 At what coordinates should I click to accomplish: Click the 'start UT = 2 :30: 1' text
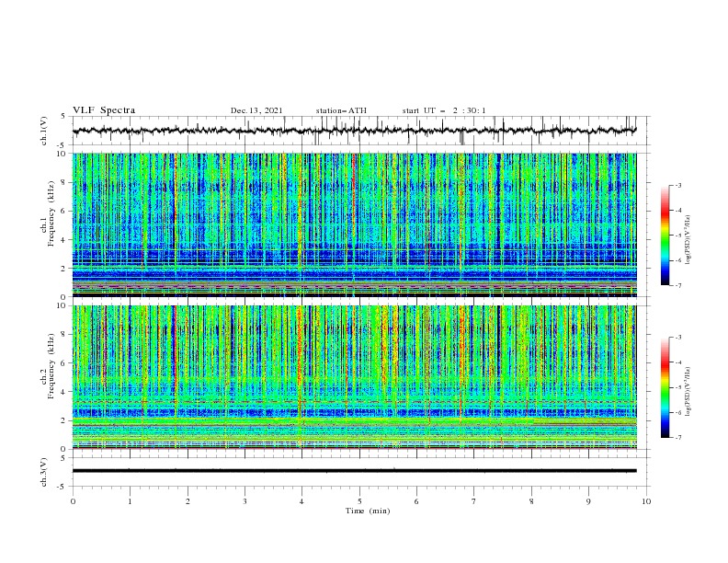(x=444, y=110)
